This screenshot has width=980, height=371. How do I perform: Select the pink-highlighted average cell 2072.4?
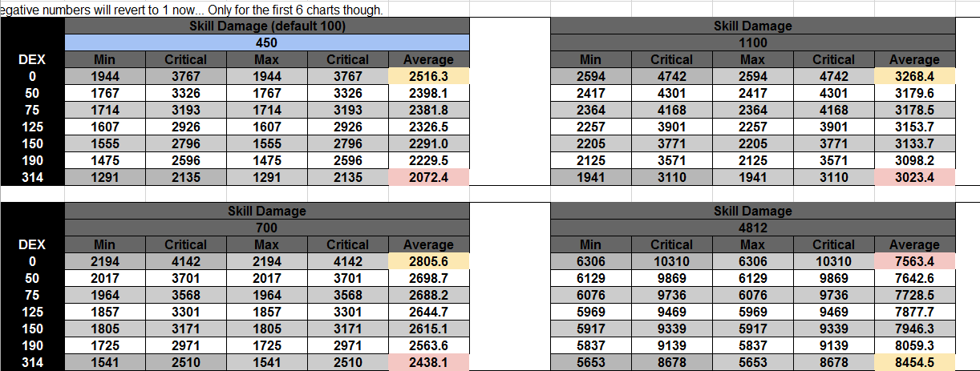(x=428, y=177)
